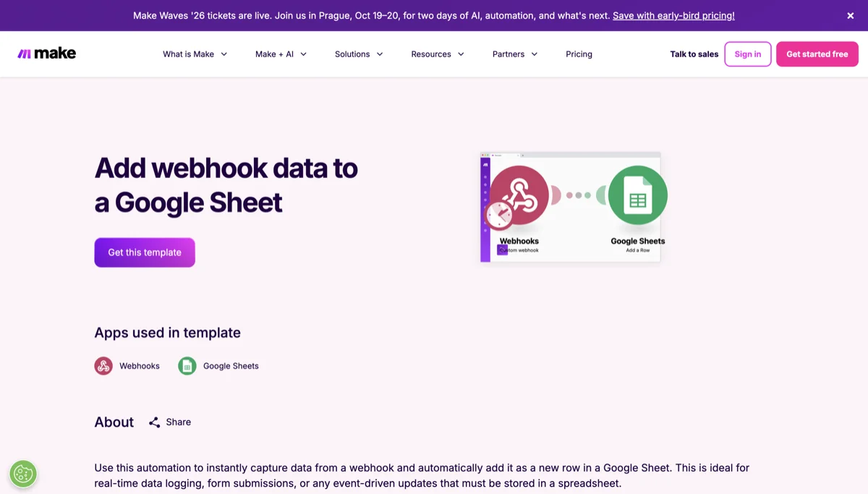Click the purple sidebar in template preview
The width and height of the screenshot is (868, 494).
(485, 210)
